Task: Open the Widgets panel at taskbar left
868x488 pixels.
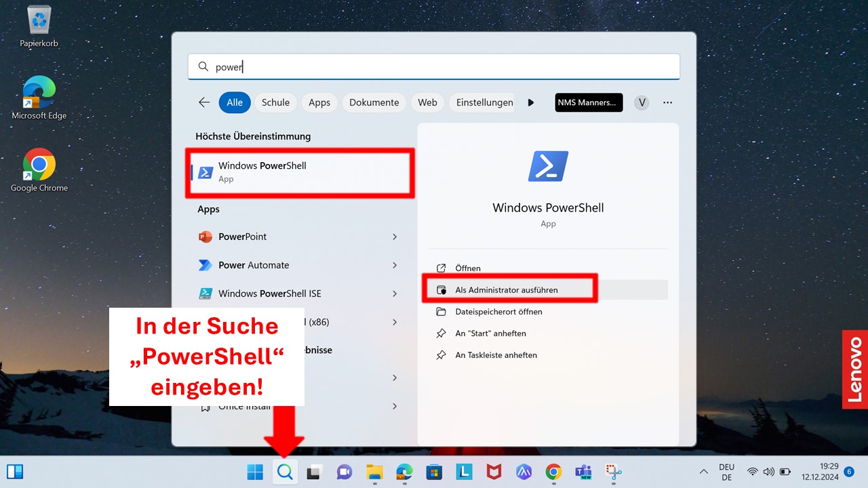Action: tap(15, 472)
